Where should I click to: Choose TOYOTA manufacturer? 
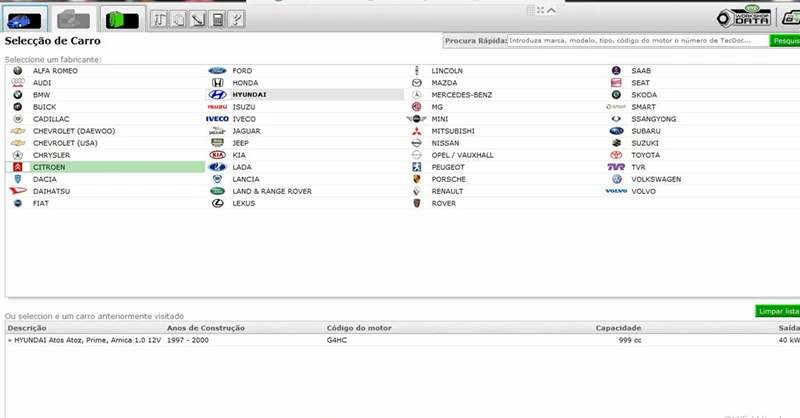point(646,155)
